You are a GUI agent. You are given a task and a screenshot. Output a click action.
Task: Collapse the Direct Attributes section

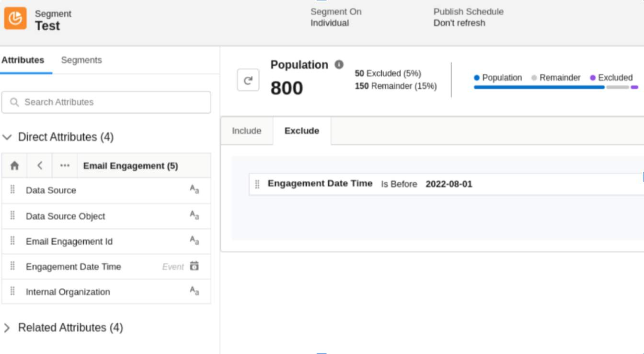[x=7, y=137]
